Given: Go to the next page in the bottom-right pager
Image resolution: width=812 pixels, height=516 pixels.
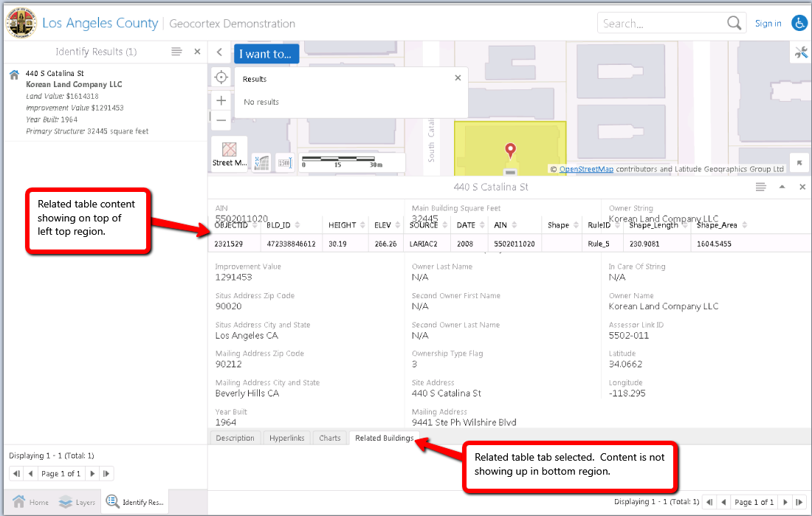Looking at the screenshot, I should pos(785,502).
